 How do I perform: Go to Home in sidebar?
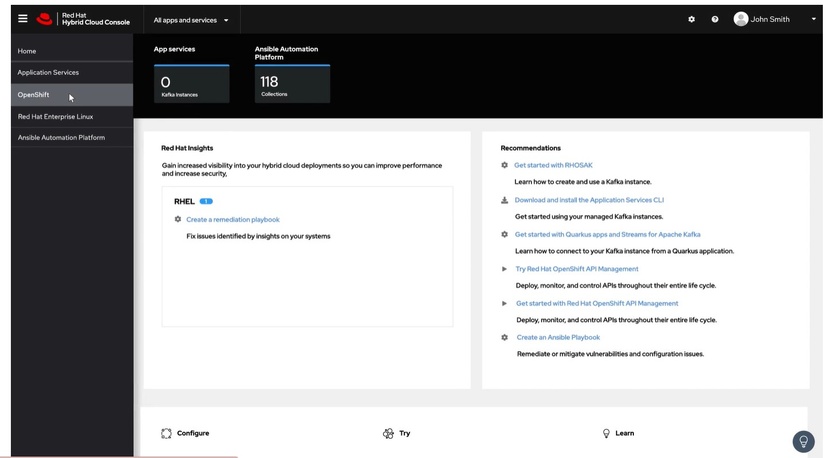click(72, 51)
